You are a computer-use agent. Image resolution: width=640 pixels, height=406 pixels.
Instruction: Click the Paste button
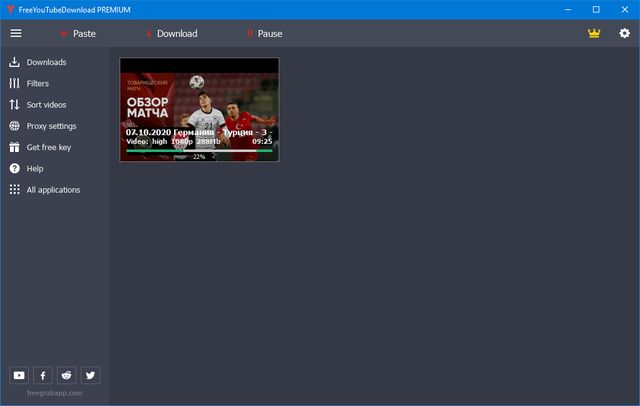click(77, 33)
